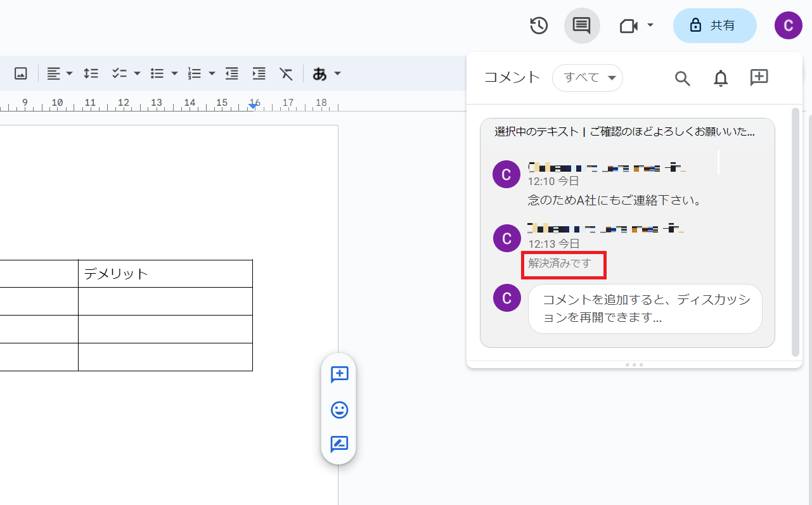Search comments with the magnifier icon
812x505 pixels.
(x=682, y=78)
